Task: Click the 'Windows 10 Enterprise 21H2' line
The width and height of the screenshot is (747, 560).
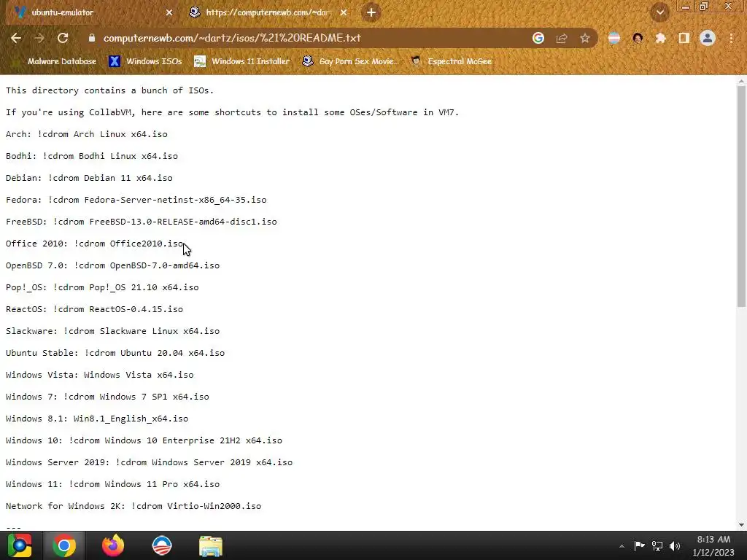Action: coord(144,441)
